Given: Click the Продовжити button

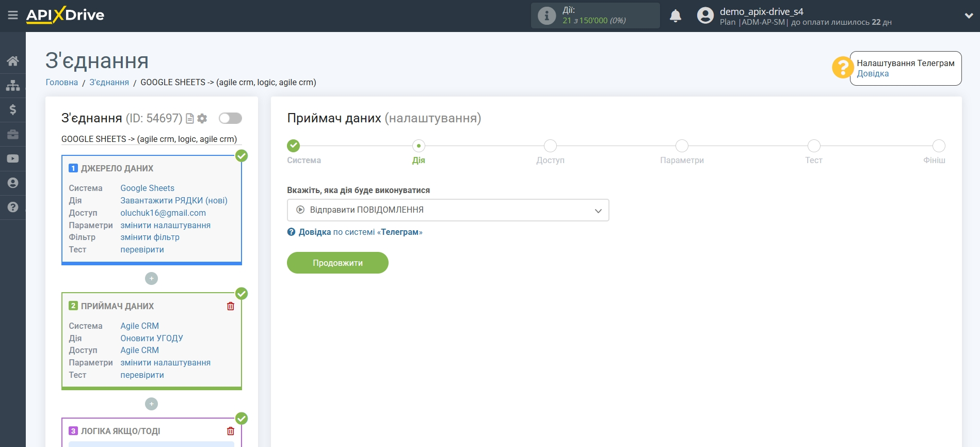Looking at the screenshot, I should (338, 263).
